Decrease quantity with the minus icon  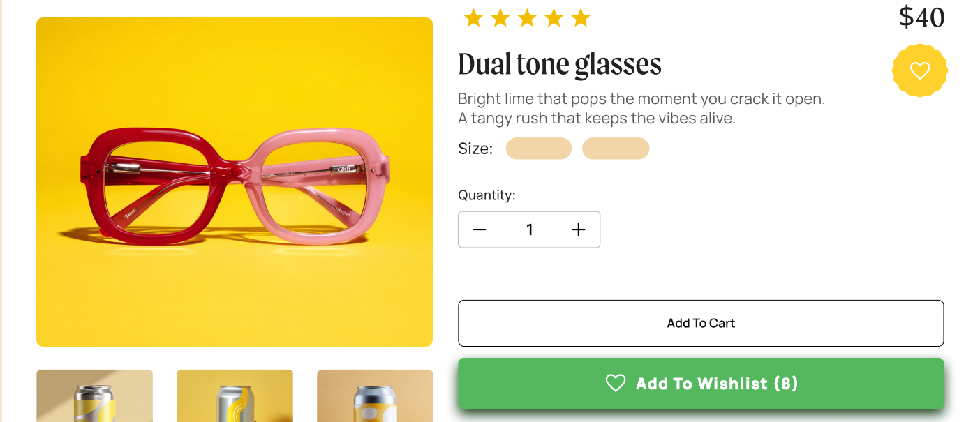coord(479,230)
